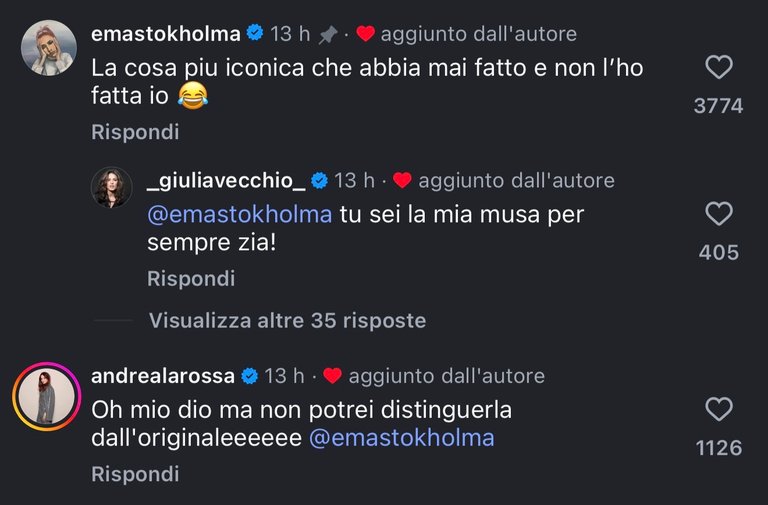
Task: Like _giuliavecchio_'s reply with the heart
Action: [x=718, y=214]
